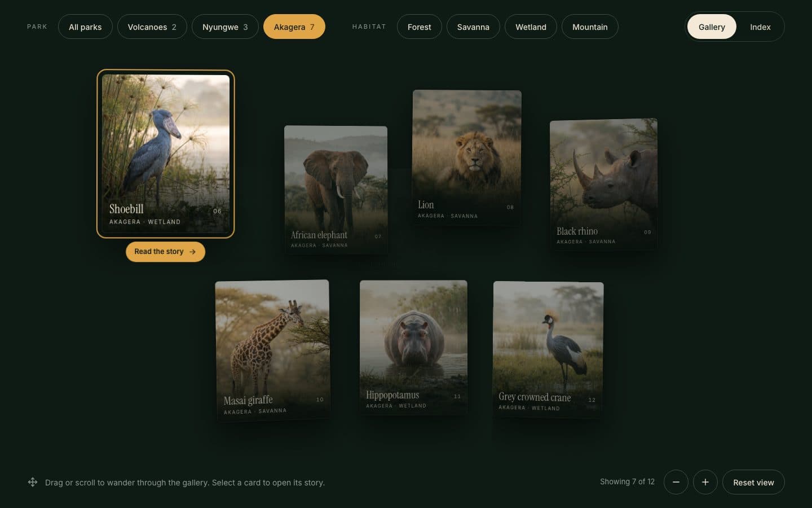Click the 'HABITAT' filter label
The height and width of the screenshot is (508, 812).
tap(369, 27)
